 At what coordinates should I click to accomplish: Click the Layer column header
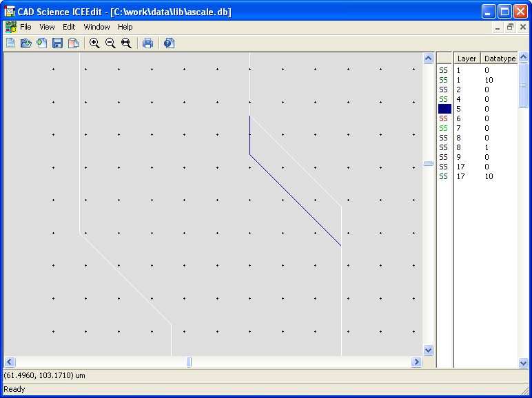coord(467,59)
